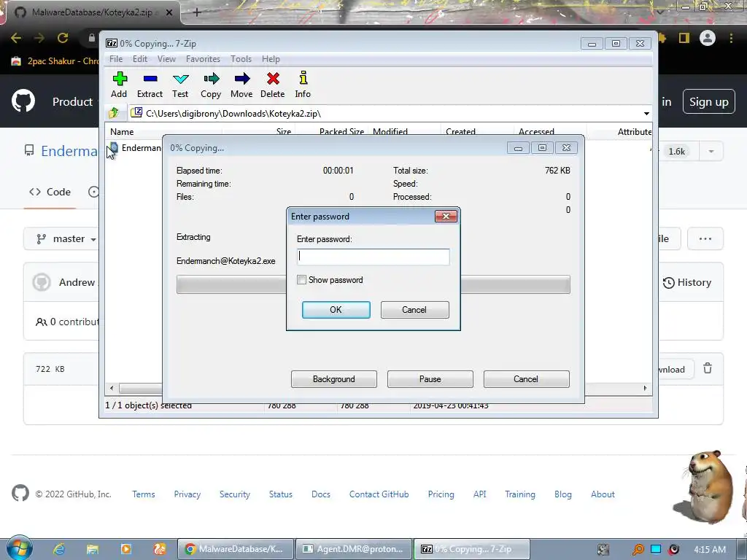Image resolution: width=747 pixels, height=560 pixels.
Task: Open the Favorites menu in 7-Zip
Action: click(x=203, y=58)
